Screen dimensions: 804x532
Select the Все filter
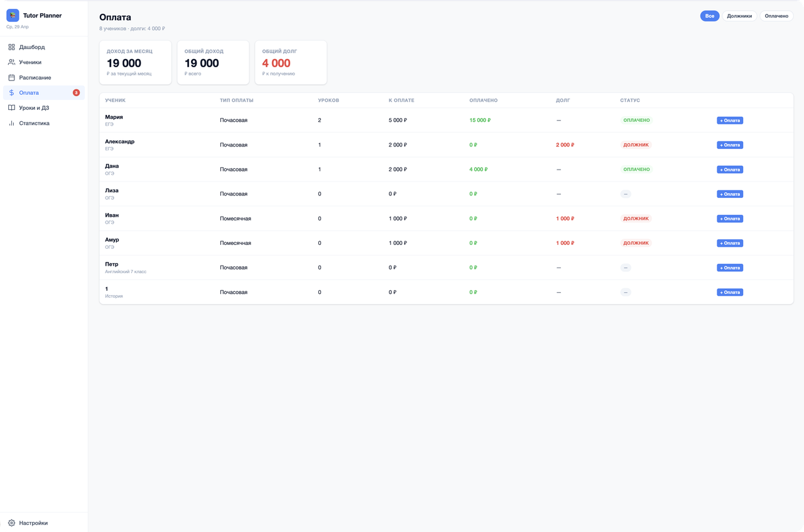point(710,16)
